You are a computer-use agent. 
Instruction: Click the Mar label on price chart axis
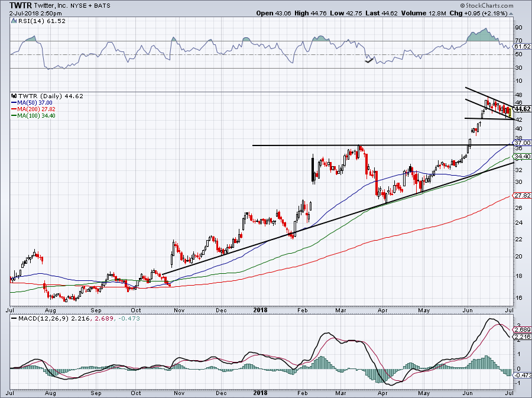tap(340, 310)
